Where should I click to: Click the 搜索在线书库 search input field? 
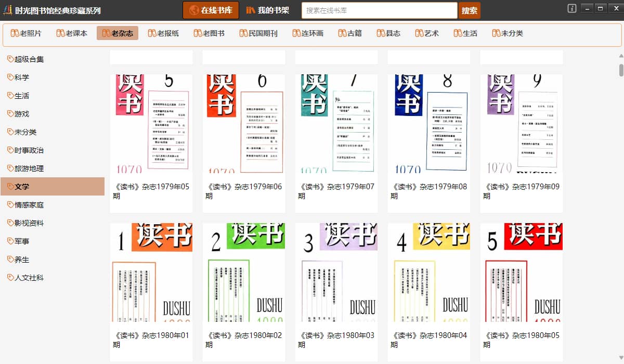click(379, 10)
